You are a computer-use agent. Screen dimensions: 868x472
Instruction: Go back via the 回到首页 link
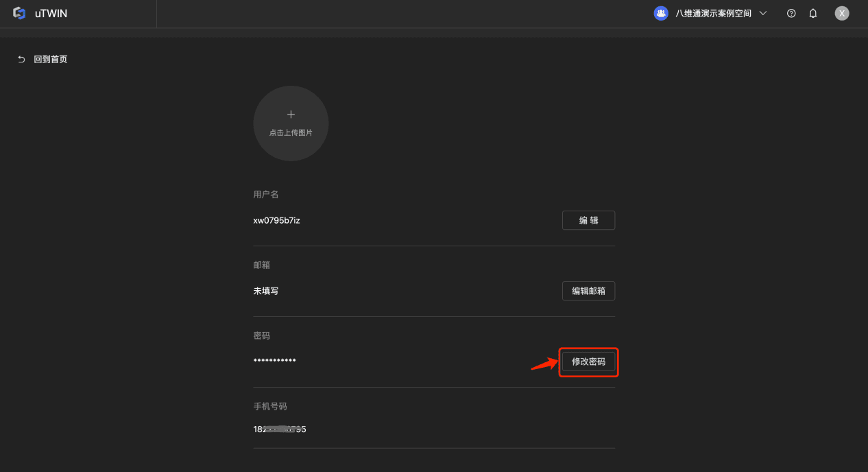(51, 60)
